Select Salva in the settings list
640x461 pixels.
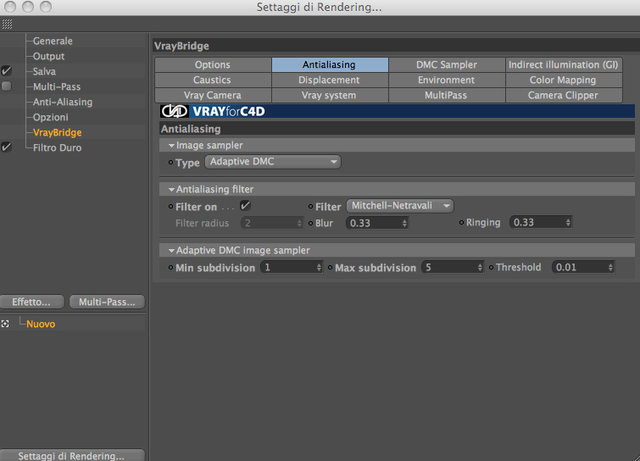click(44, 71)
